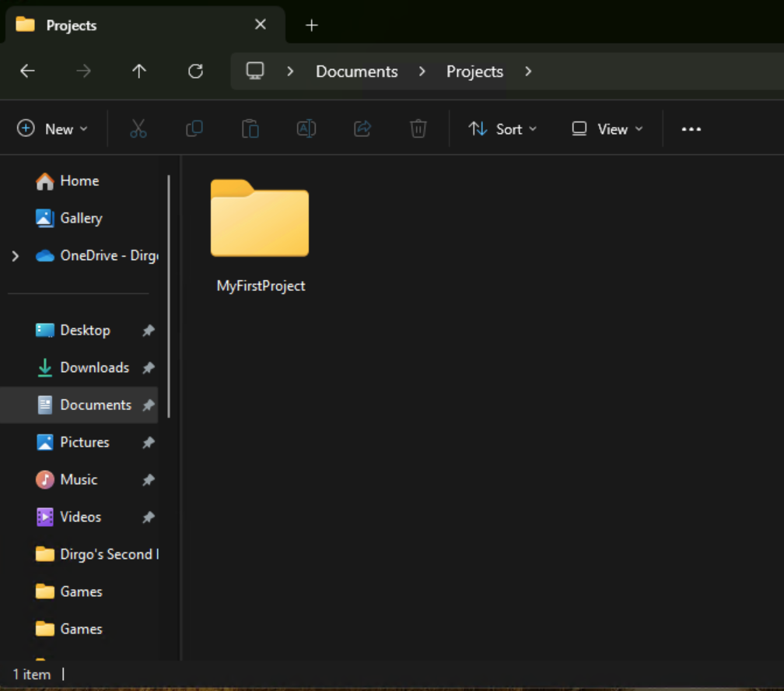Screen dimensions: 784x691
Task: Go up one directory level
Action: (x=139, y=72)
